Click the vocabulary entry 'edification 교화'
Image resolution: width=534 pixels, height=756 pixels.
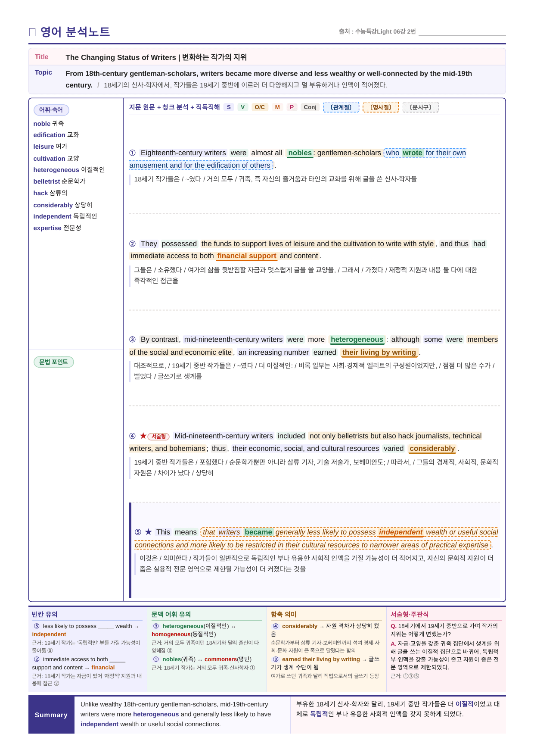click(x=56, y=135)
